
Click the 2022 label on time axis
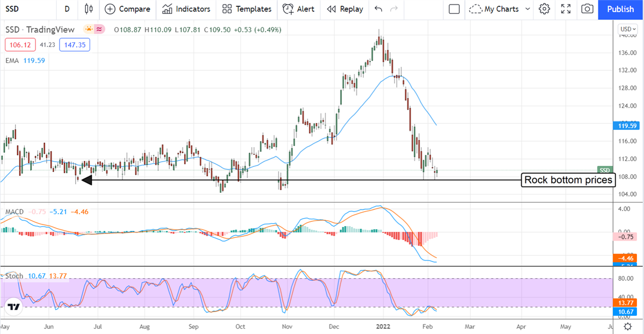pos(382,326)
